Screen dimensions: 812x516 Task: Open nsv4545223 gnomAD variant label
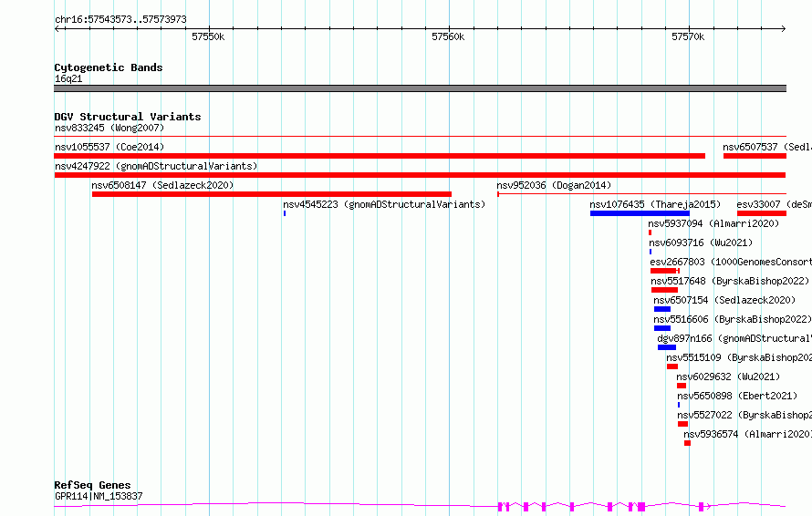coord(384,204)
